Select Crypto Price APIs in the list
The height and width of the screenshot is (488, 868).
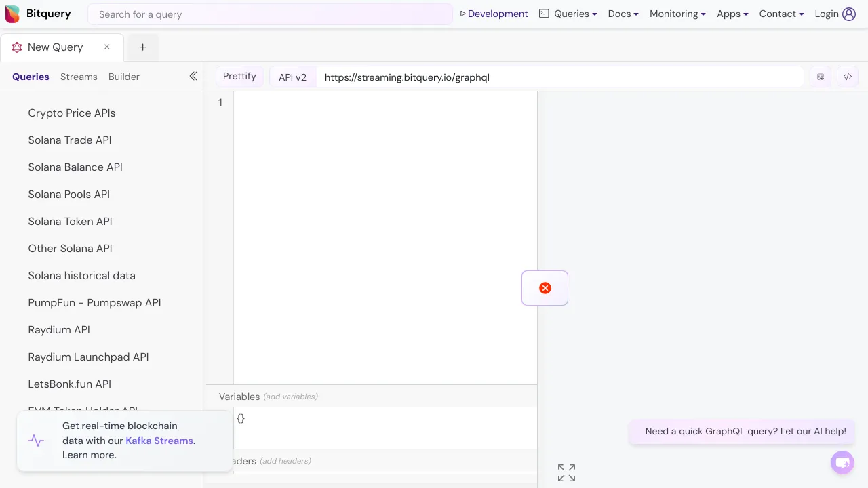point(72,113)
